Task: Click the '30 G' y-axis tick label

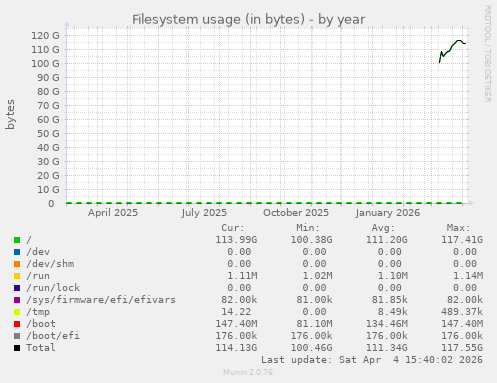Action: click(48, 161)
